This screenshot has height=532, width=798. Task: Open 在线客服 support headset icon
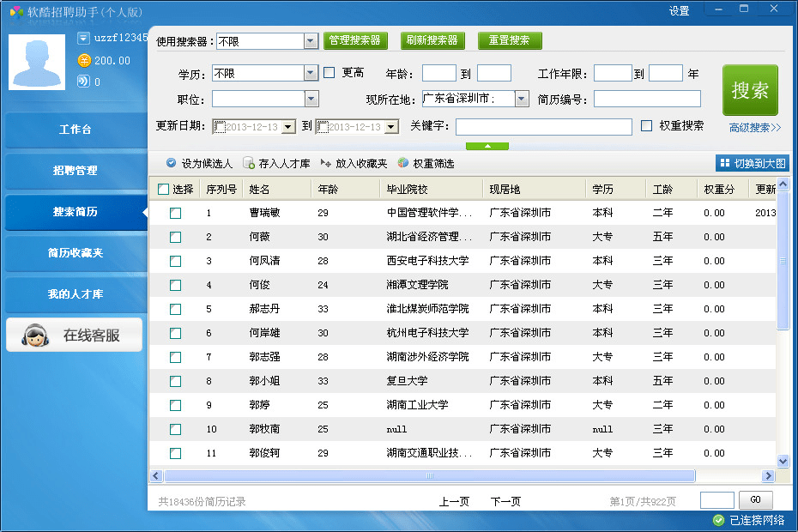(35, 336)
